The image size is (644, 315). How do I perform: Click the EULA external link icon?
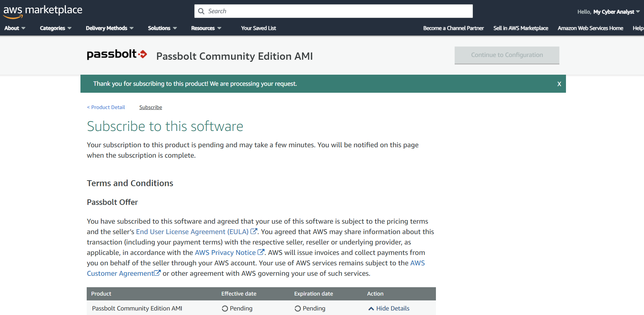point(254,231)
